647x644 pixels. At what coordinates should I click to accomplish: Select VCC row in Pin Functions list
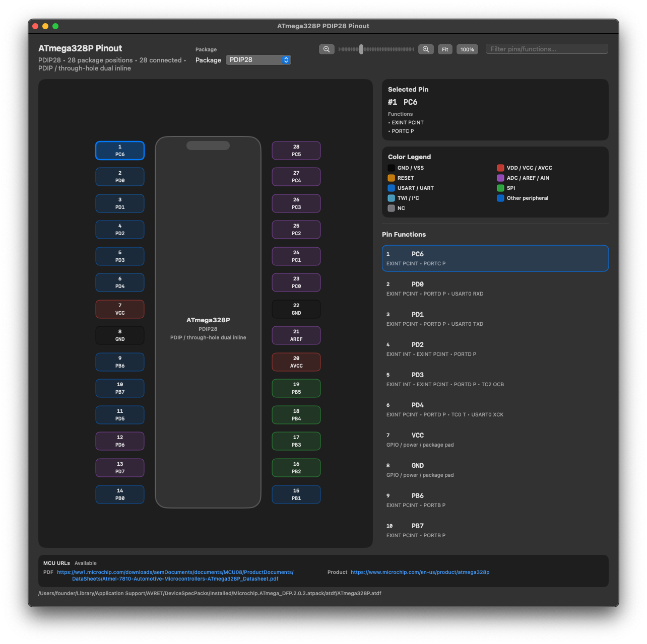click(x=495, y=440)
